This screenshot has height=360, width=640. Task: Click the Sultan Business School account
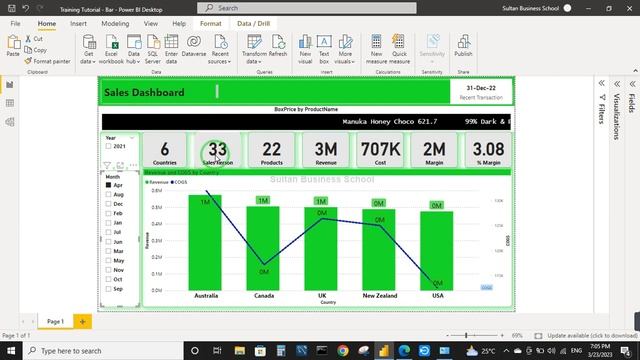tap(536, 8)
